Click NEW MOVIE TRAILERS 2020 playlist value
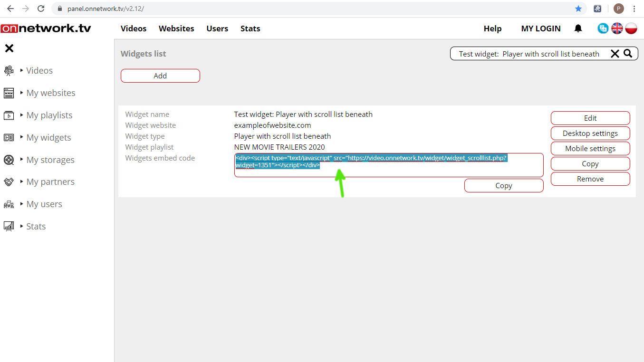This screenshot has height=362, width=644. [x=279, y=147]
